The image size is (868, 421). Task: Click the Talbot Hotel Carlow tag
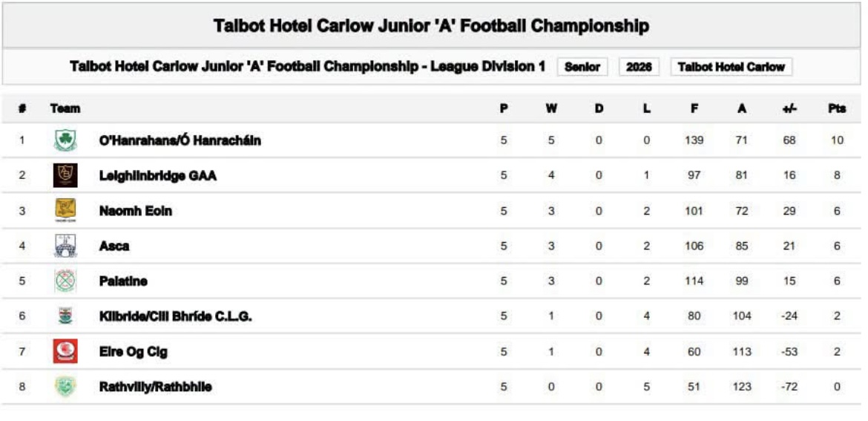(731, 67)
